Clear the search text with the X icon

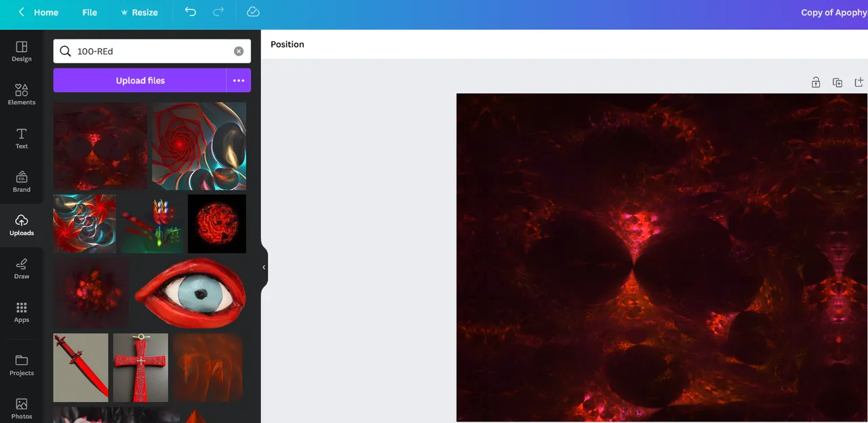pos(239,51)
